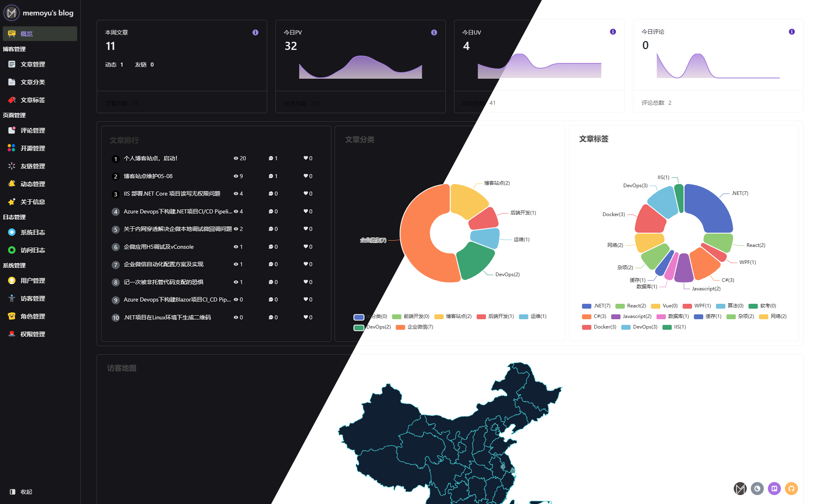Click the memoyu's blog logo
The width and height of the screenshot is (813, 504).
[x=38, y=13]
